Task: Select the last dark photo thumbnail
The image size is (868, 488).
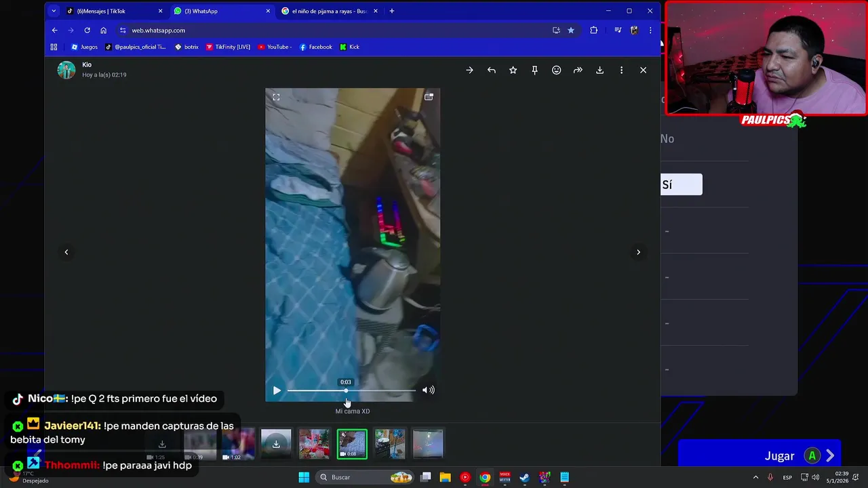Action: tap(428, 445)
